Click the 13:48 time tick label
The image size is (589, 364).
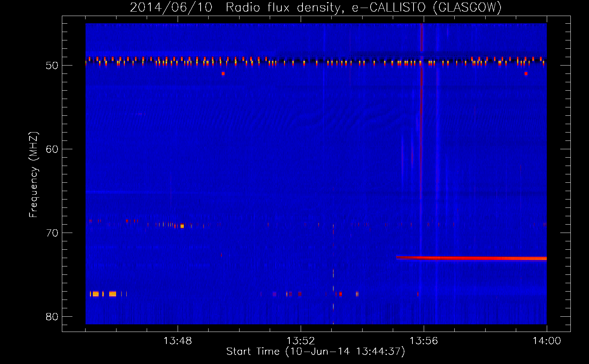(178, 341)
